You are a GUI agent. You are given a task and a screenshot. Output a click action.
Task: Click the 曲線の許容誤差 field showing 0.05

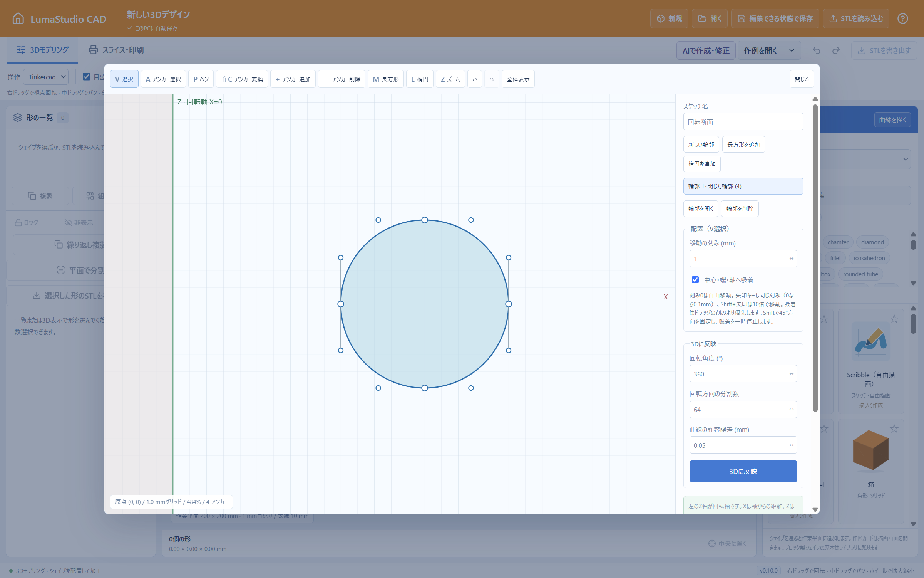tap(743, 445)
